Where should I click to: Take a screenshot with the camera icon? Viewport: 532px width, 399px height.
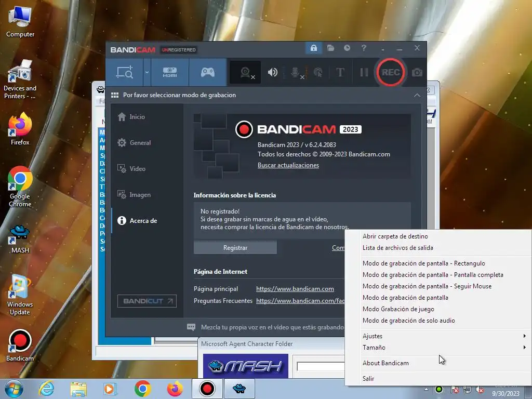417,72
